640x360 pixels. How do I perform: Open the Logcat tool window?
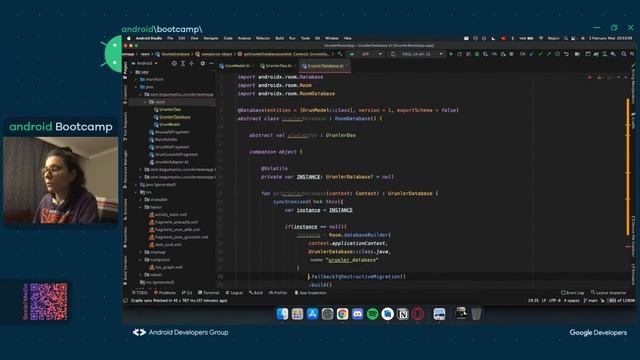pos(234,293)
